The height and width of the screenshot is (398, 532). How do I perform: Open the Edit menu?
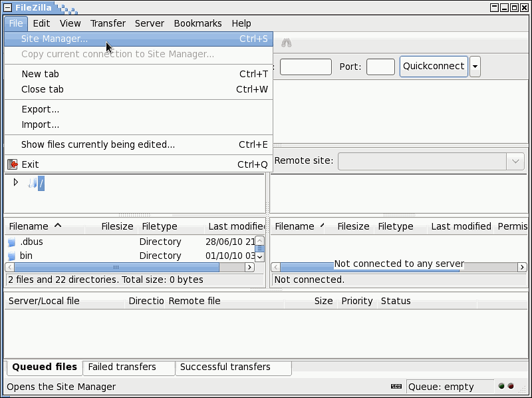[x=41, y=23]
